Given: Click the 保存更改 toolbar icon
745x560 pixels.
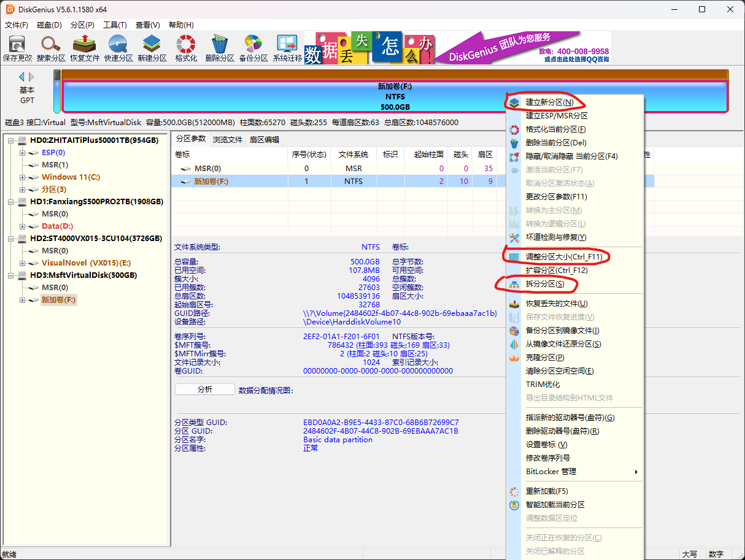Looking at the screenshot, I should tap(17, 48).
